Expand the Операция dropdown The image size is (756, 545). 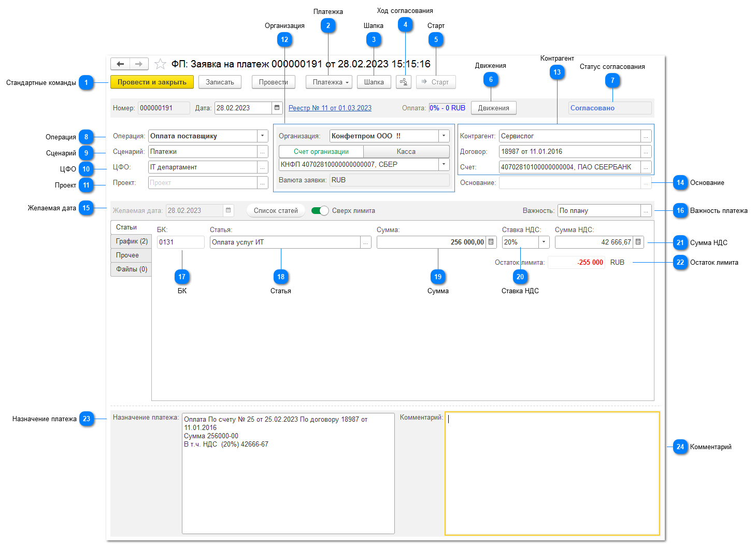[x=263, y=136]
